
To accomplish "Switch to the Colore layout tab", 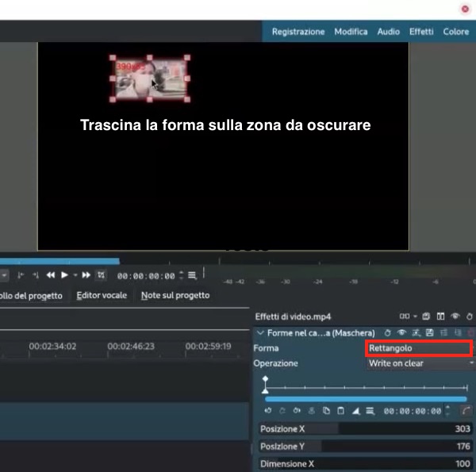I will pos(455,32).
